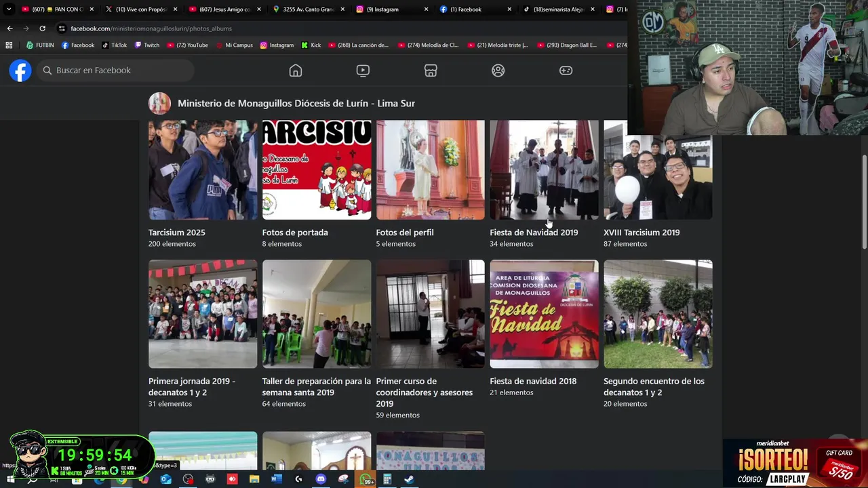
Task: Switch to the Jesus Amigo YouTube tab
Action: pyautogui.click(x=224, y=9)
